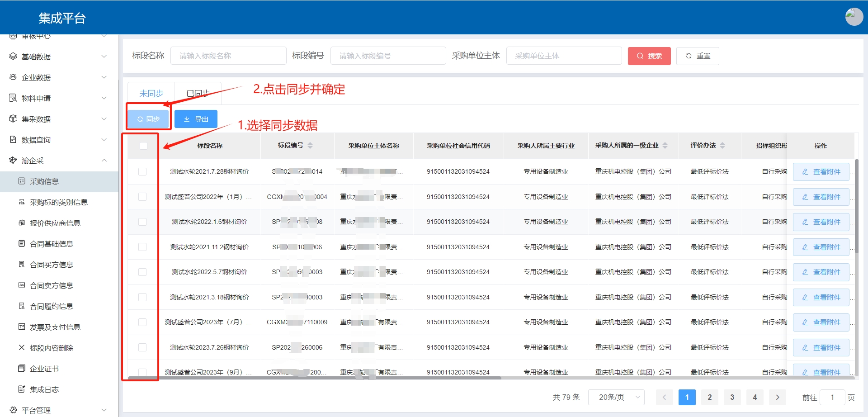The width and height of the screenshot is (868, 417).
Task: Click the 基础数据 sidebar icon
Action: point(13,57)
